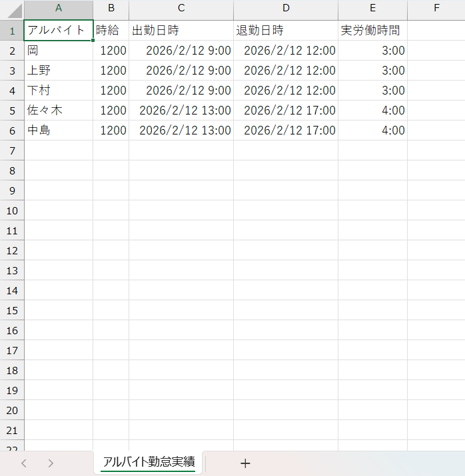Screen dimensions: 465x476
Task: Select column A header
Action: [x=59, y=9]
